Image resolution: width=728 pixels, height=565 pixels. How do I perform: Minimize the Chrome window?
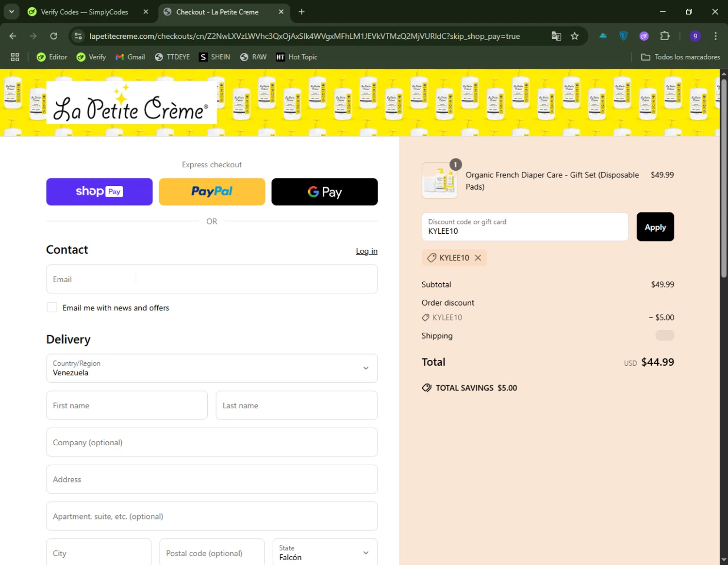tap(663, 12)
